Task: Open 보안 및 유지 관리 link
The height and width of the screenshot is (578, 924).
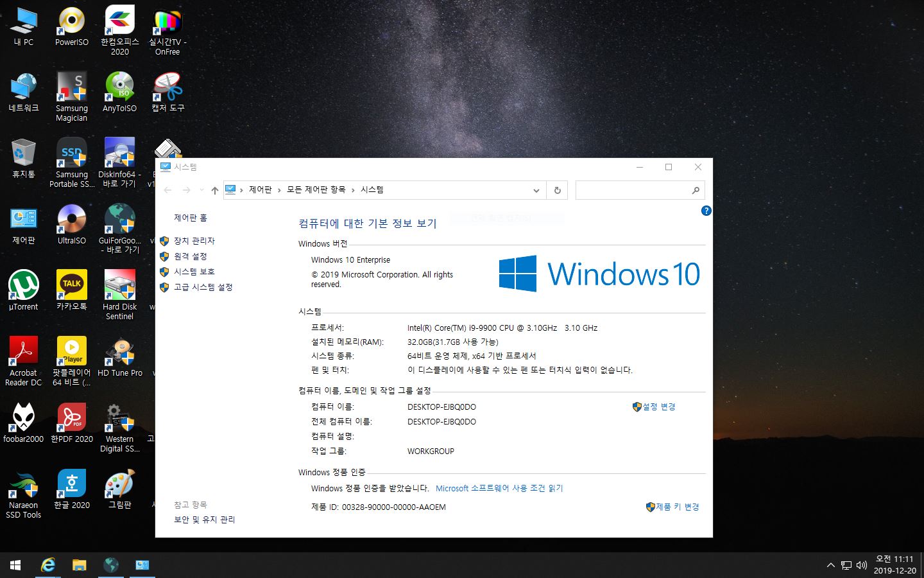Action: pos(205,520)
